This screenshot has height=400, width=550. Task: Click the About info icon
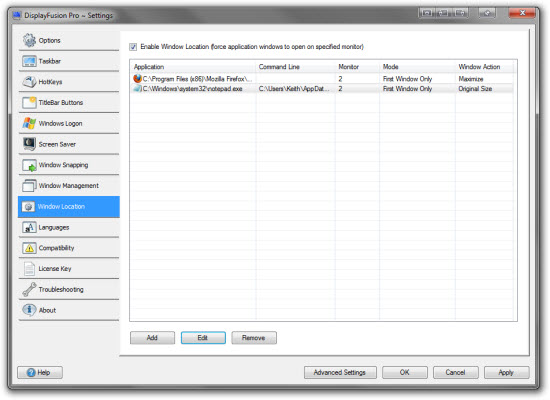click(x=29, y=310)
